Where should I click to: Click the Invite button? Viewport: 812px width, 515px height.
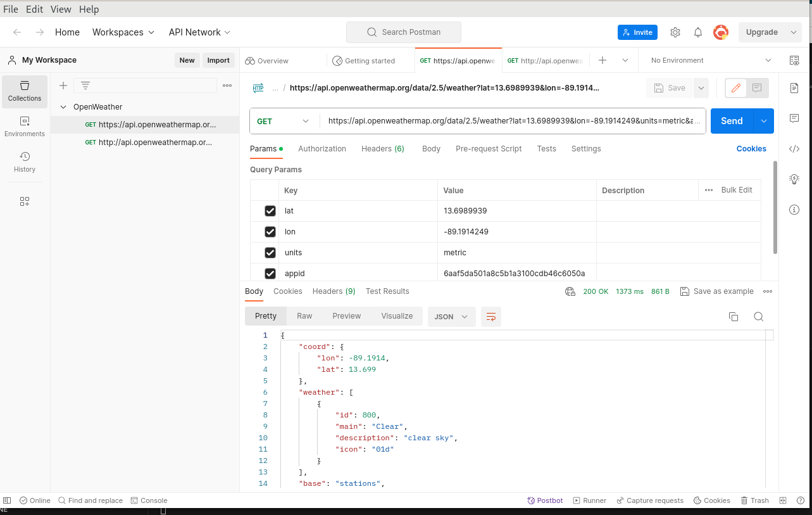637,32
